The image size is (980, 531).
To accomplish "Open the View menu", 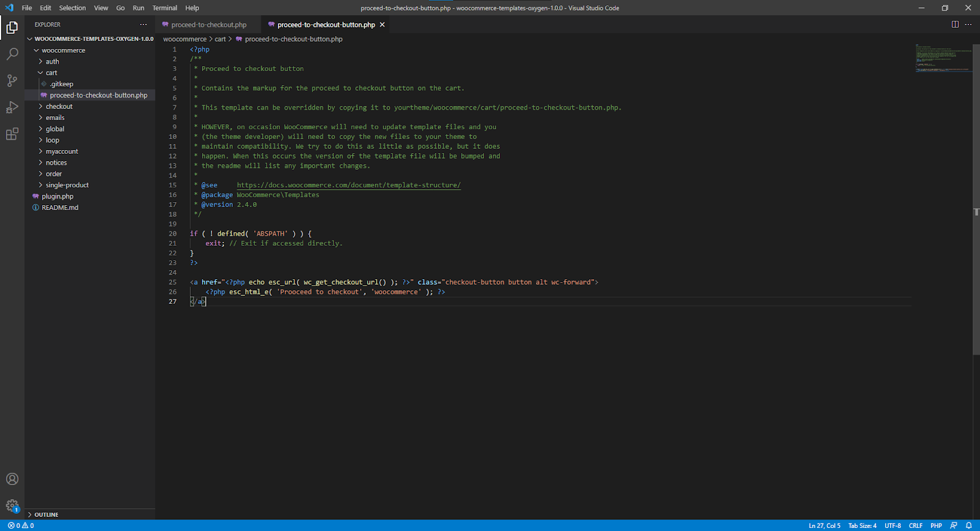I will pos(101,8).
